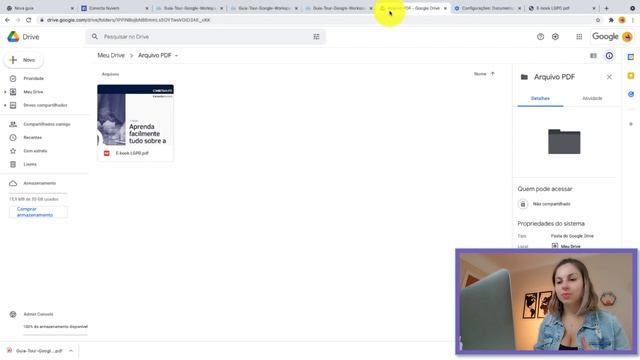
Task: Close the Arquivo PDF details panel
Action: [609, 77]
